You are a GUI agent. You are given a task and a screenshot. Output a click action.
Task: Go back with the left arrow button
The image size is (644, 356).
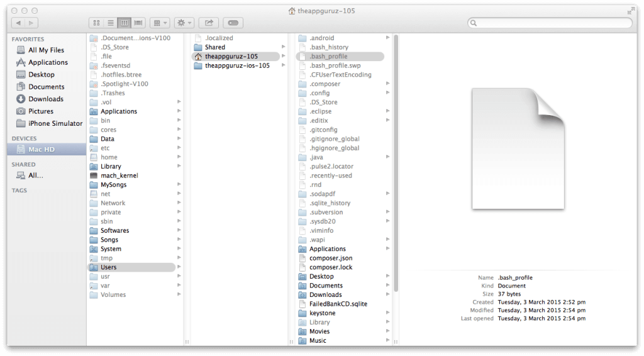click(x=18, y=23)
